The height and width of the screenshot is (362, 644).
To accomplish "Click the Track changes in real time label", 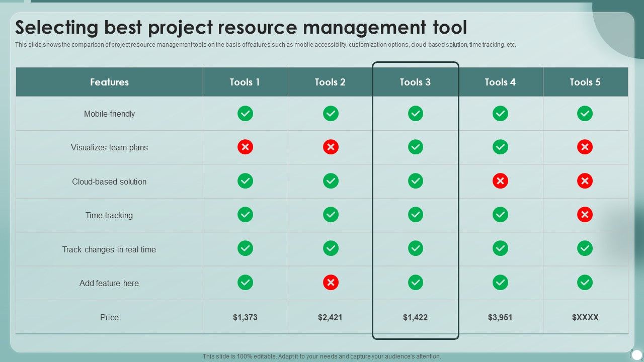I will pos(109,250).
